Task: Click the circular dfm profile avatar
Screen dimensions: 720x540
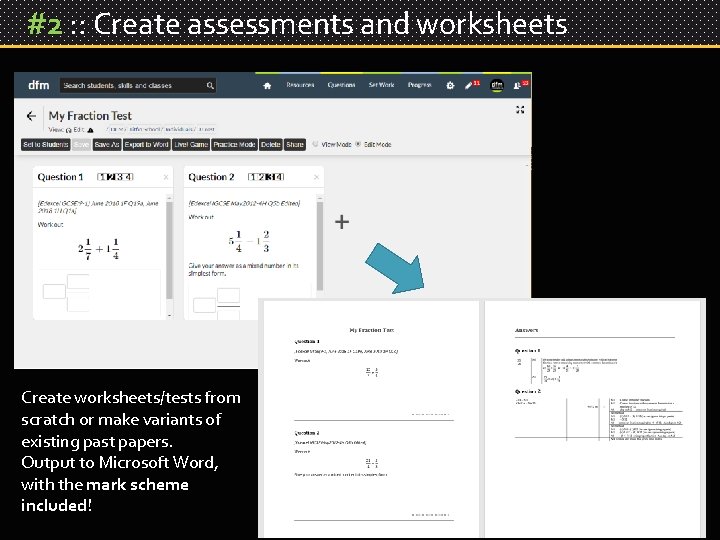Action: coord(496,85)
